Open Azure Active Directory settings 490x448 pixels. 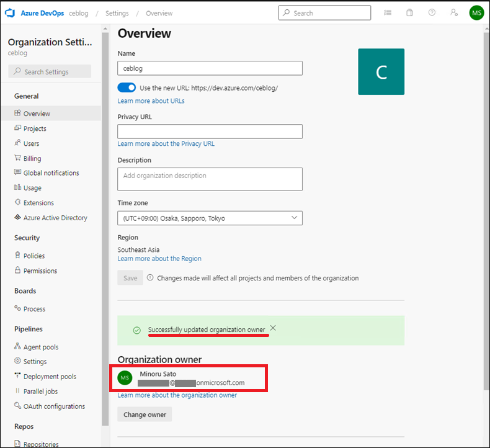coord(55,218)
